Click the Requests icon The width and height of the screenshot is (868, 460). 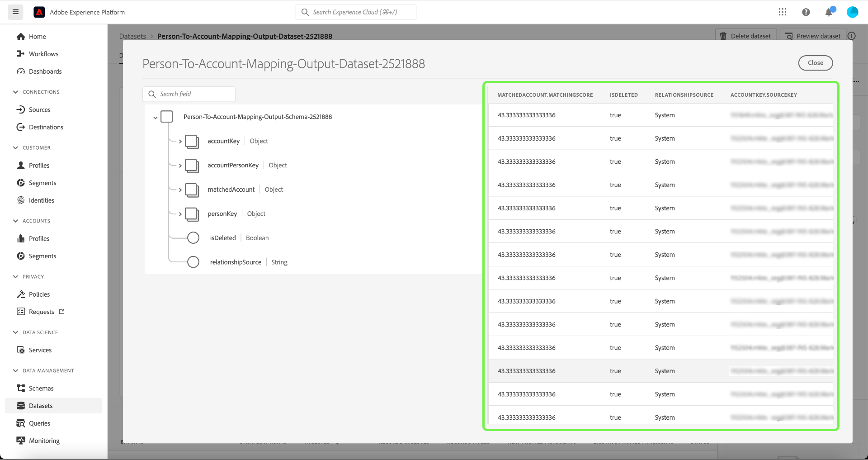click(21, 312)
